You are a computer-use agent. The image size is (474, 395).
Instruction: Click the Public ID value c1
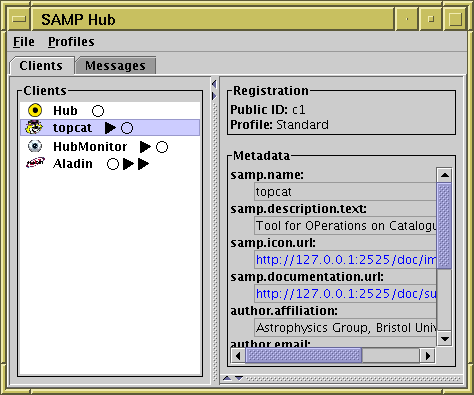pyautogui.click(x=299, y=110)
